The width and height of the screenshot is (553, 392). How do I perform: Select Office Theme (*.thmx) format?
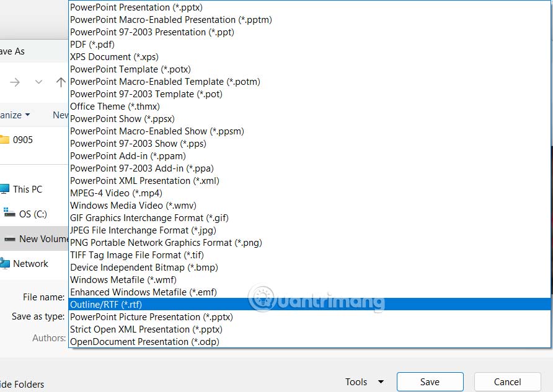click(309, 107)
